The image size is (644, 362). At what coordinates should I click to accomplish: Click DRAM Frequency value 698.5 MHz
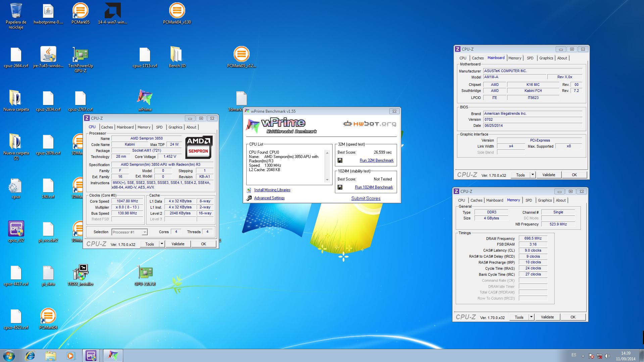[x=533, y=238]
